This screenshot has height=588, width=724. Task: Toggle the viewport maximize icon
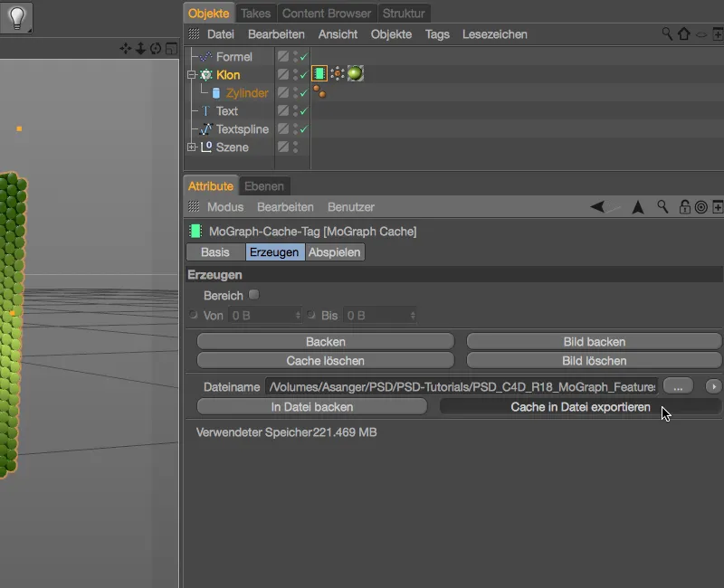tap(171, 49)
